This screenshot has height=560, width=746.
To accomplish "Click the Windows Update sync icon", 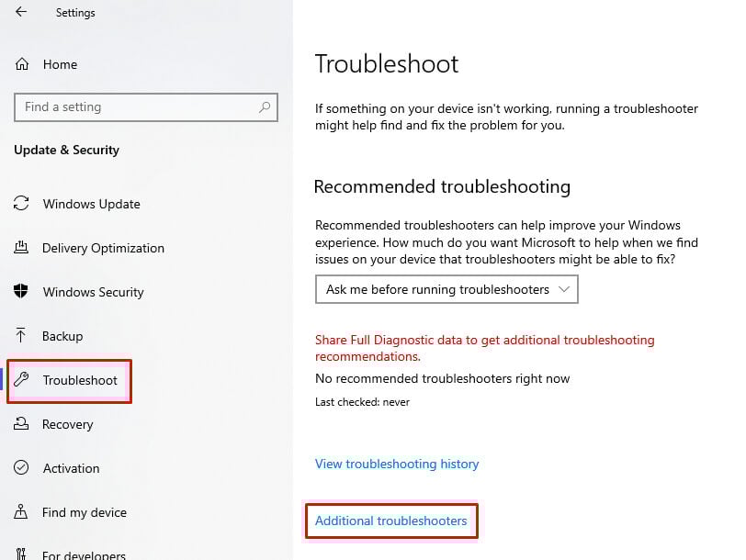I will [22, 204].
